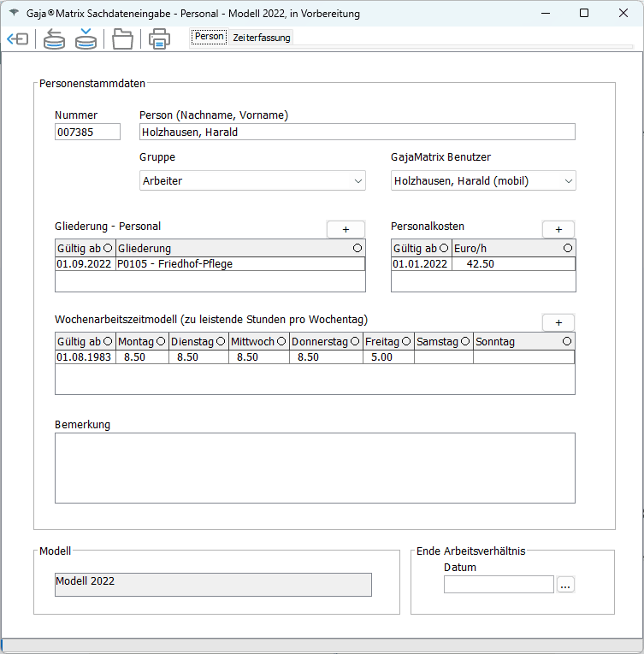This screenshot has height=654, width=644.
Task: Open date picker with the ... button
Action: [565, 585]
